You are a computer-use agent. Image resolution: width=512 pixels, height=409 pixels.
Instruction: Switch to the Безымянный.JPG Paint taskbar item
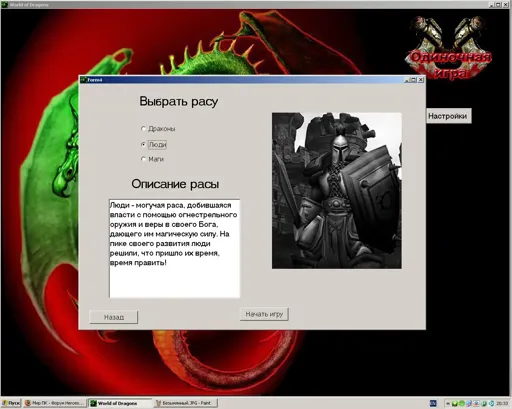pyautogui.click(x=186, y=403)
